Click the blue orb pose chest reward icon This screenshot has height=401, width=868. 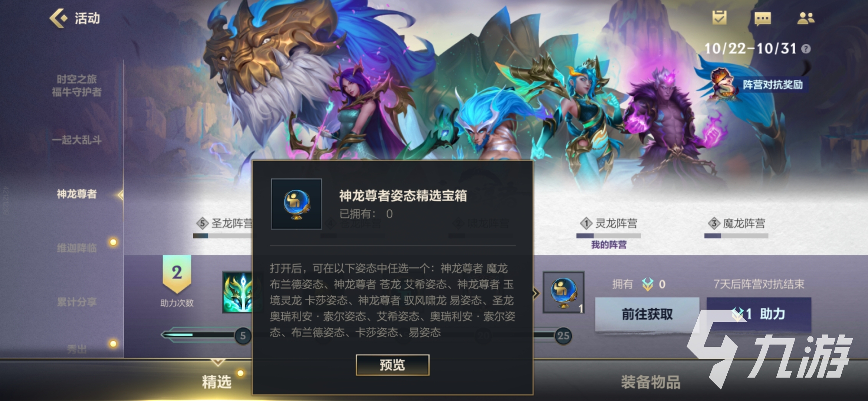(x=563, y=292)
